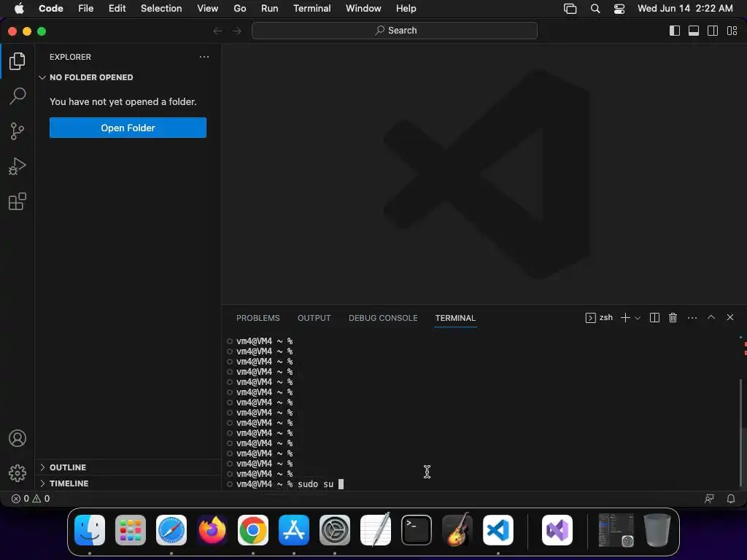This screenshot has height=560, width=747.
Task: Click the zsh terminal label
Action: point(599,318)
